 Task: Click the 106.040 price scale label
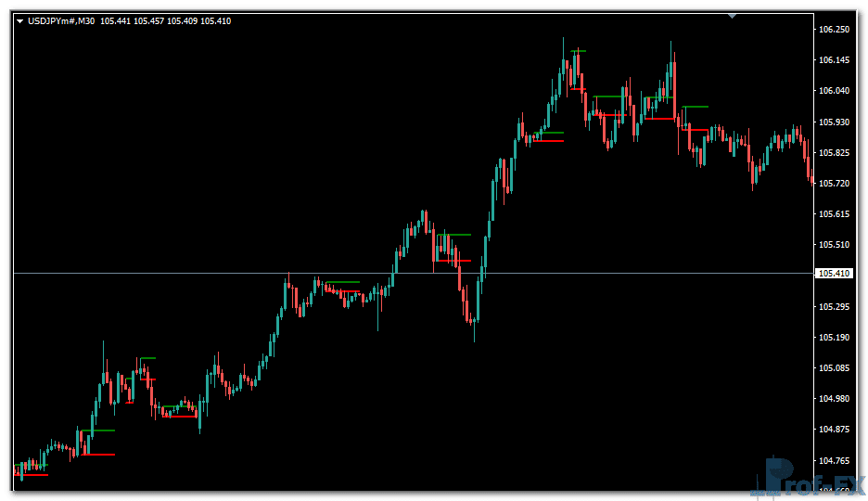coord(835,91)
